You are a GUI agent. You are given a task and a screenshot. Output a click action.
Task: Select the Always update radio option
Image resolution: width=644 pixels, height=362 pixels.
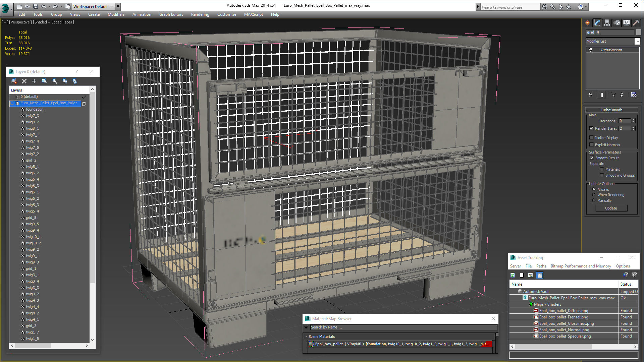(x=594, y=189)
